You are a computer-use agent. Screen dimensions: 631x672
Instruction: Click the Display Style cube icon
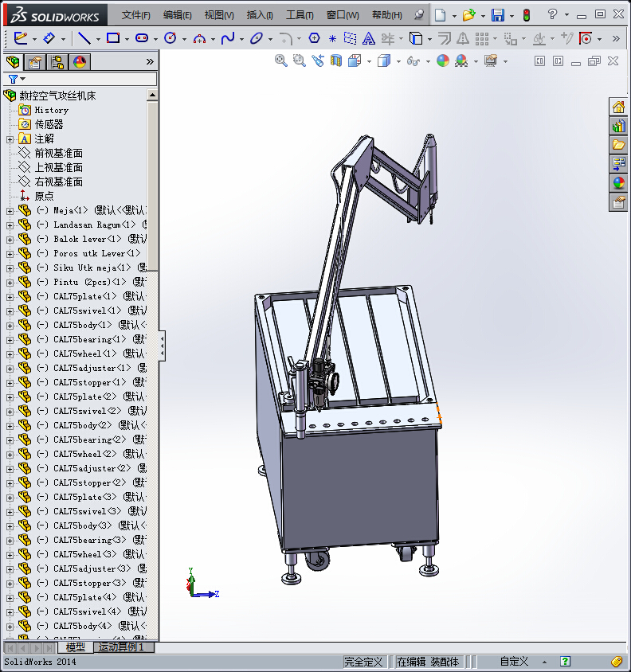(x=384, y=61)
